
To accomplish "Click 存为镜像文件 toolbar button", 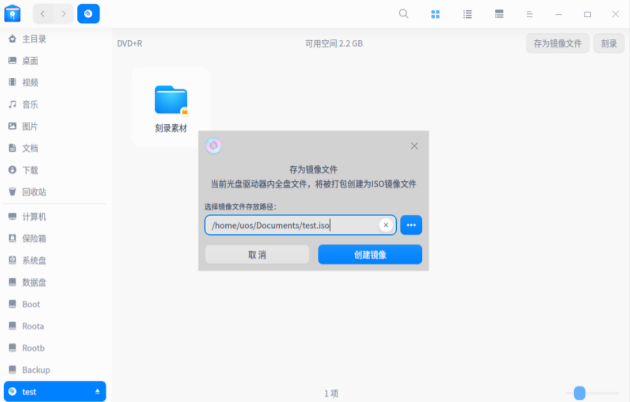I will pos(557,43).
